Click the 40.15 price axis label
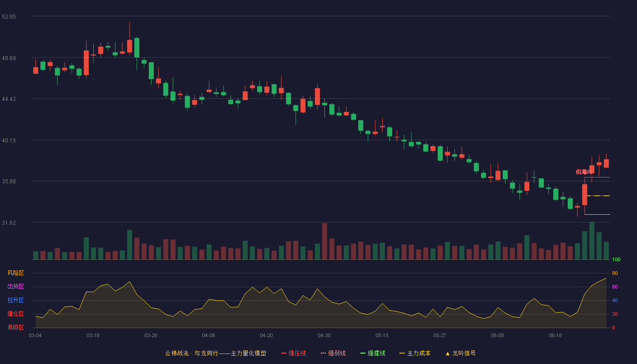 tap(9, 141)
